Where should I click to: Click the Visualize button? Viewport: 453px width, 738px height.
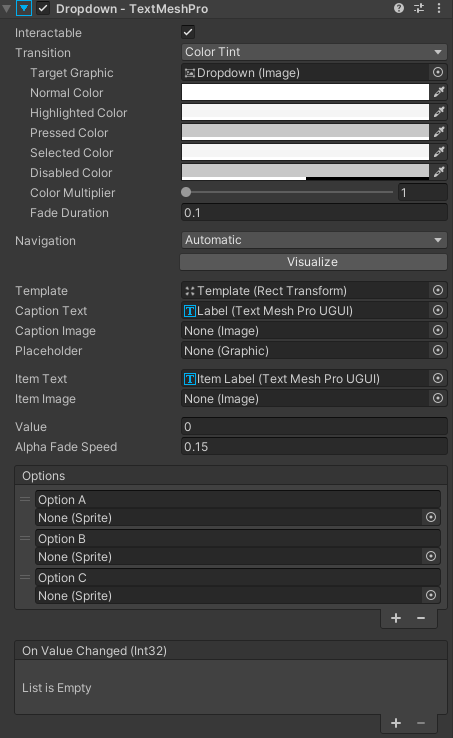(313, 262)
